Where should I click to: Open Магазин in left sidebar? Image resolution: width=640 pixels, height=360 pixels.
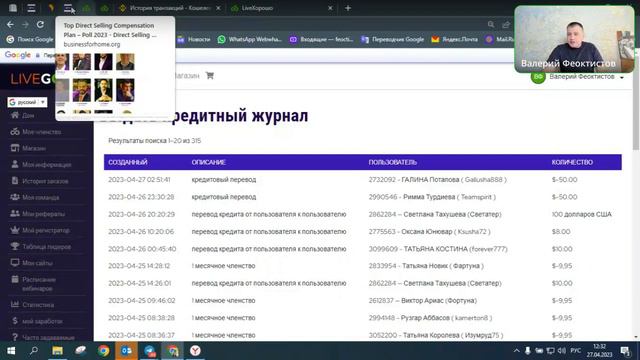point(28,148)
